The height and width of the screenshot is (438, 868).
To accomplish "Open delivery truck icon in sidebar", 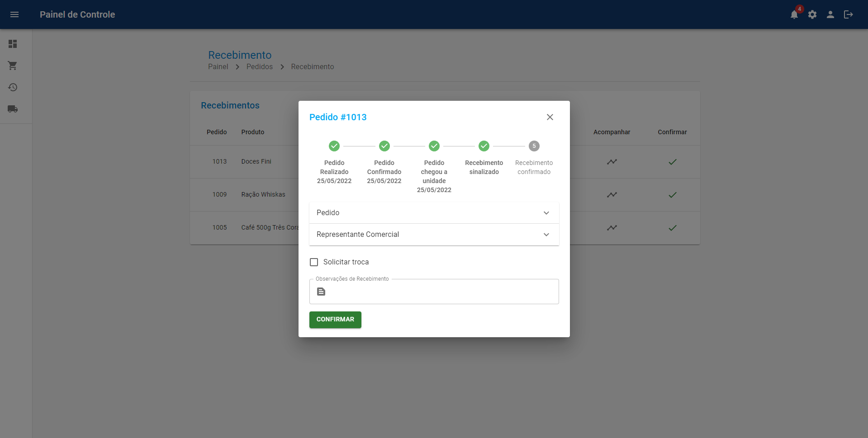I will coord(13,109).
